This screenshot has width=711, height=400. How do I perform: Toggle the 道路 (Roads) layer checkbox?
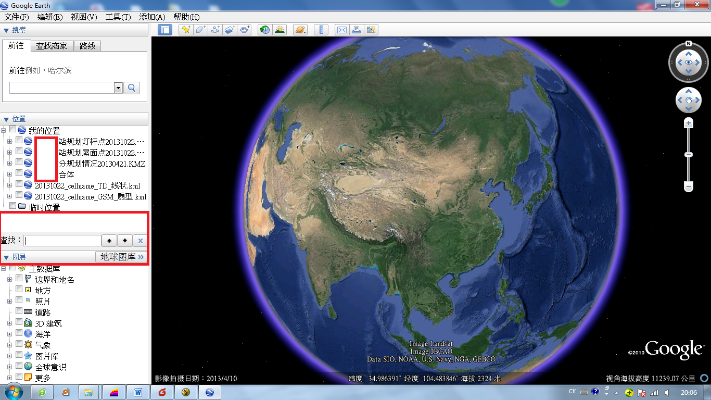coord(19,311)
